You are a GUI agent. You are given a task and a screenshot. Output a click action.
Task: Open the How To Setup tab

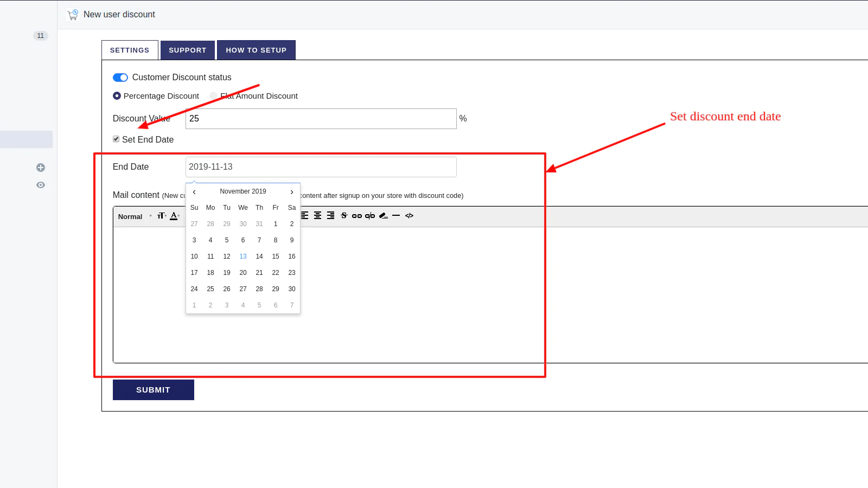[x=256, y=50]
